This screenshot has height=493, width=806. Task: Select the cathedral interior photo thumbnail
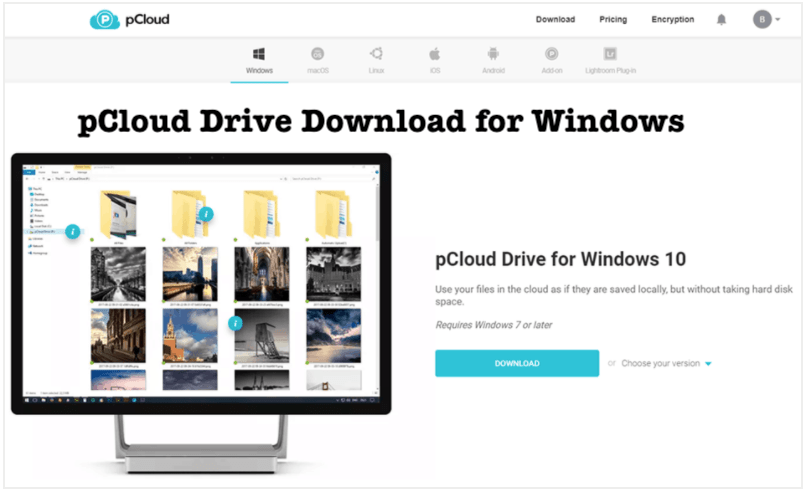pyautogui.click(x=262, y=274)
